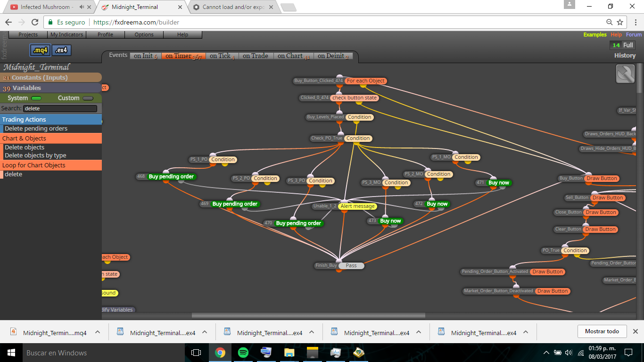The height and width of the screenshot is (362, 644).
Task: Click the .ex4 compile button
Action: click(x=62, y=50)
